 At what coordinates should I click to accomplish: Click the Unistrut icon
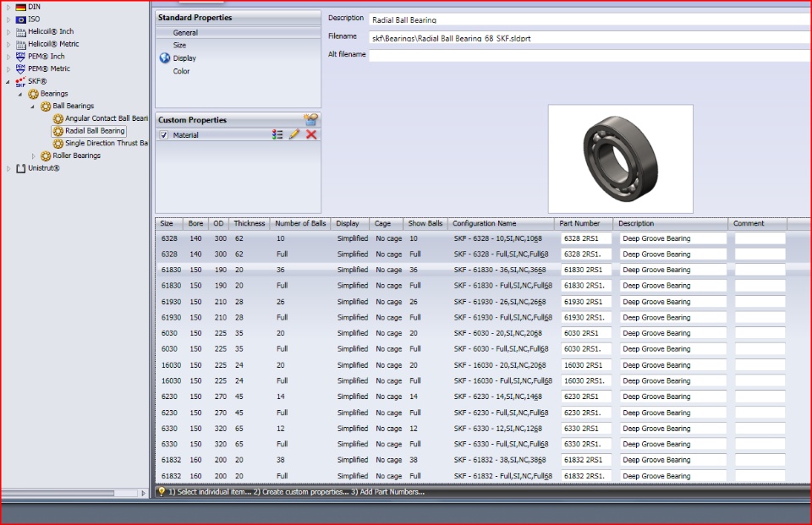pos(20,168)
